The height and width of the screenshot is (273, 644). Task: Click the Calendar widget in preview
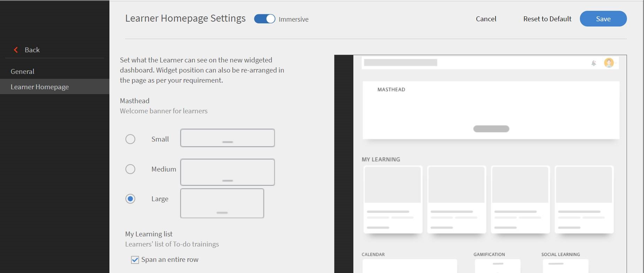tap(409, 266)
